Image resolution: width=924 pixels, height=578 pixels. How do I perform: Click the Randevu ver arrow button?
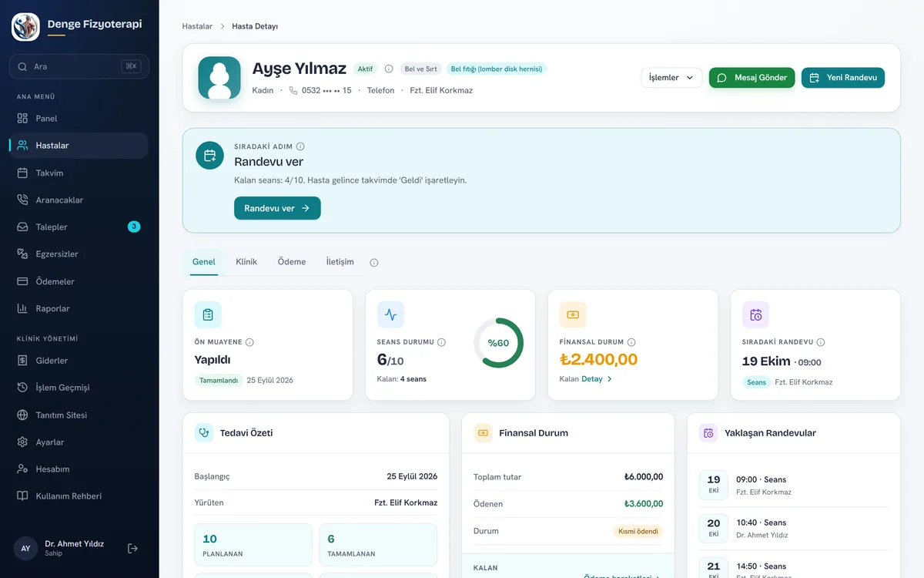pos(277,208)
